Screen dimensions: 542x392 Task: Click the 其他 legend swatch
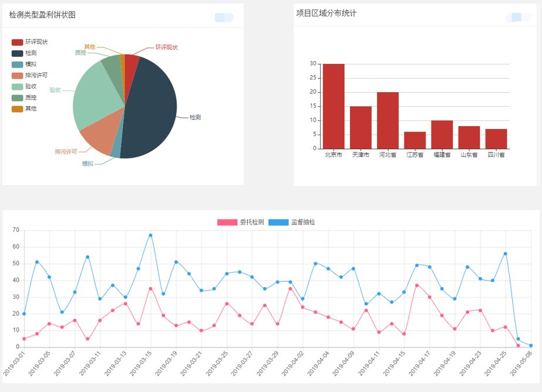tap(18, 109)
